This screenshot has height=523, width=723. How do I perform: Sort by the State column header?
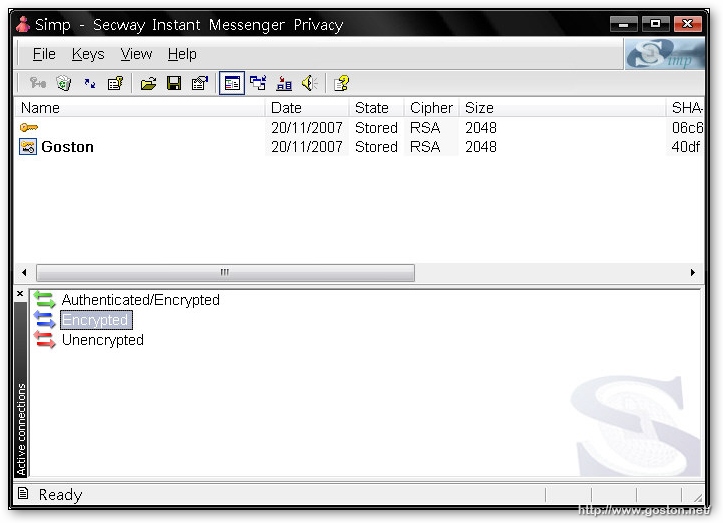(x=377, y=107)
